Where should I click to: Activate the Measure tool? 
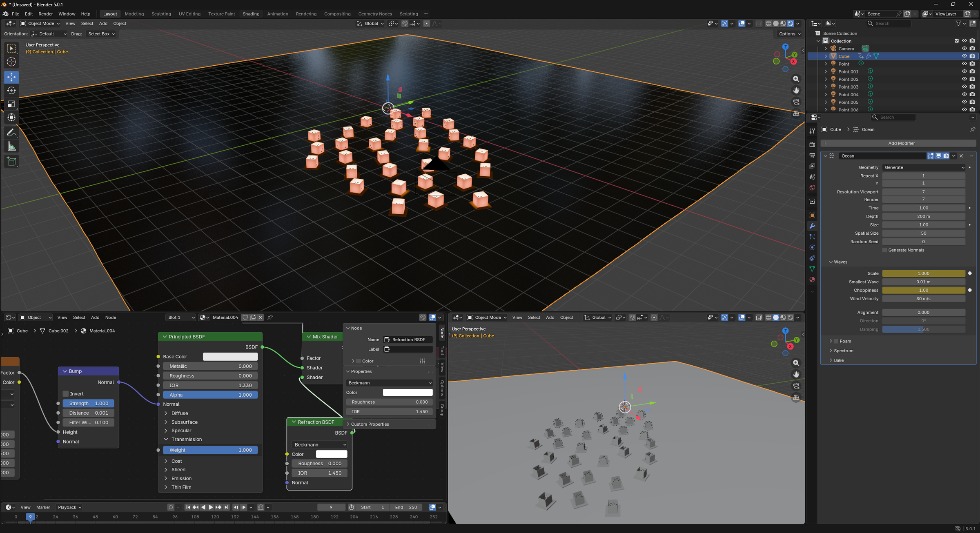pos(11,147)
